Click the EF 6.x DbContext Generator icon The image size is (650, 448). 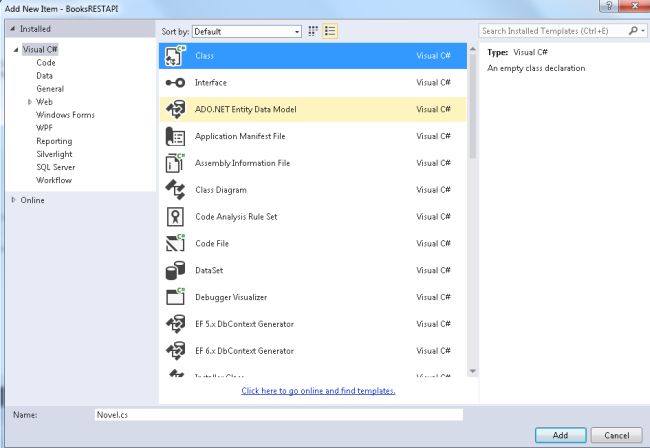click(175, 351)
